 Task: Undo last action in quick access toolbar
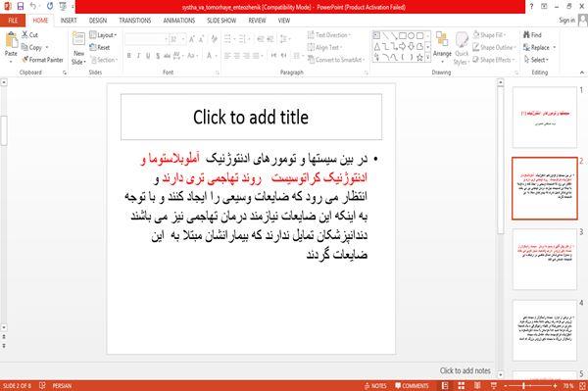click(33, 7)
